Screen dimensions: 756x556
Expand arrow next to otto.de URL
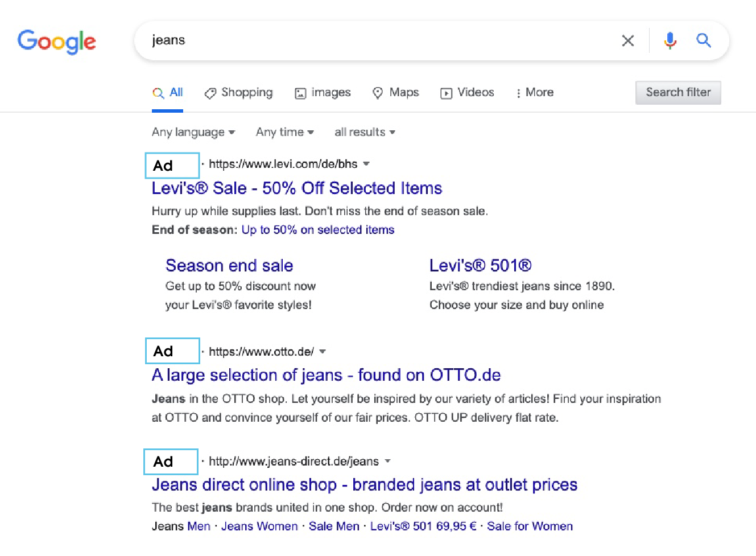tap(323, 352)
